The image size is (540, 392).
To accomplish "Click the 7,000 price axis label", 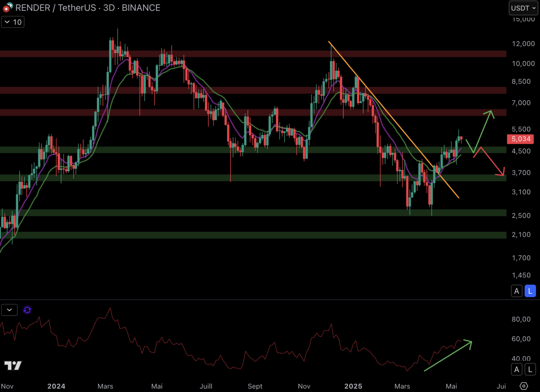I will coord(521,103).
